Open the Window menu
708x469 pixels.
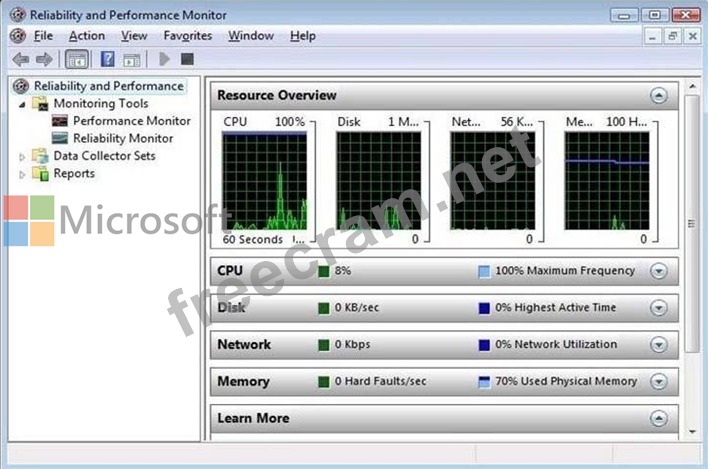click(x=251, y=36)
